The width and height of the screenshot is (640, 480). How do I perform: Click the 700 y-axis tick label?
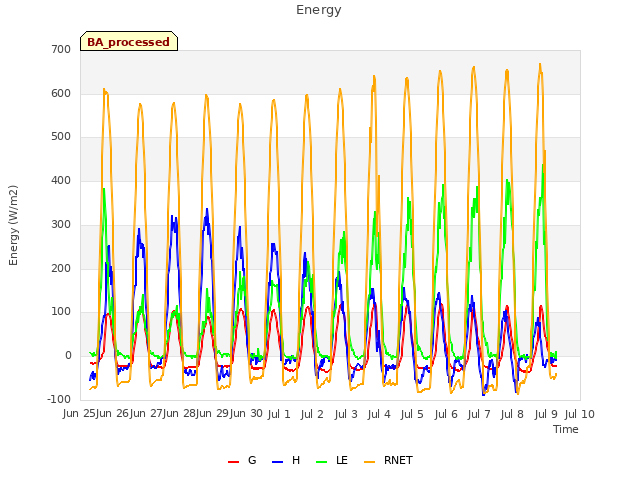(x=61, y=50)
